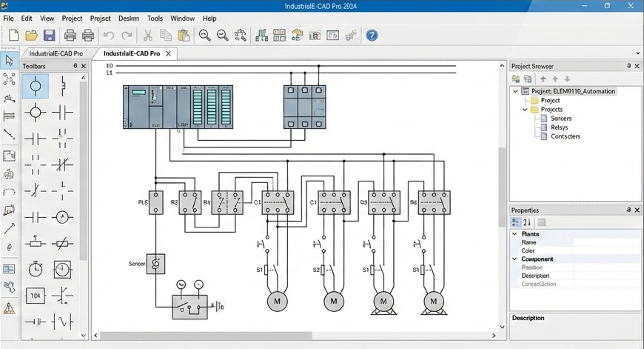
Task: Click the Toolbars panel scroll down arrow
Action: [84, 336]
